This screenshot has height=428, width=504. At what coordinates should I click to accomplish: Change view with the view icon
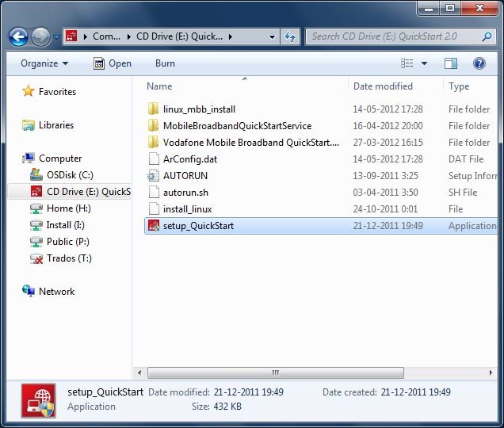tap(407, 63)
